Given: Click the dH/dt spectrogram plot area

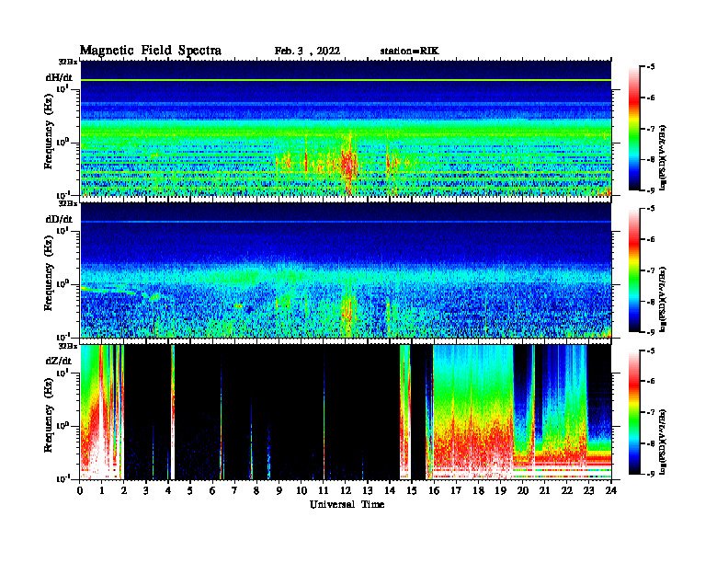Looking at the screenshot, I should click(x=346, y=128).
